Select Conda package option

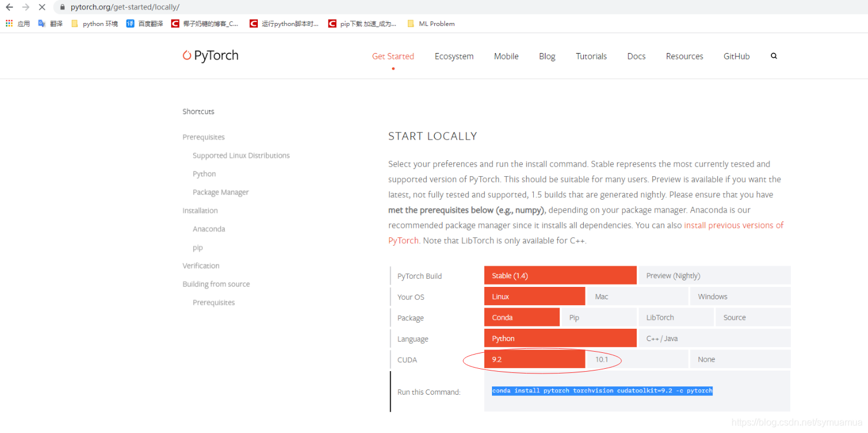click(522, 317)
